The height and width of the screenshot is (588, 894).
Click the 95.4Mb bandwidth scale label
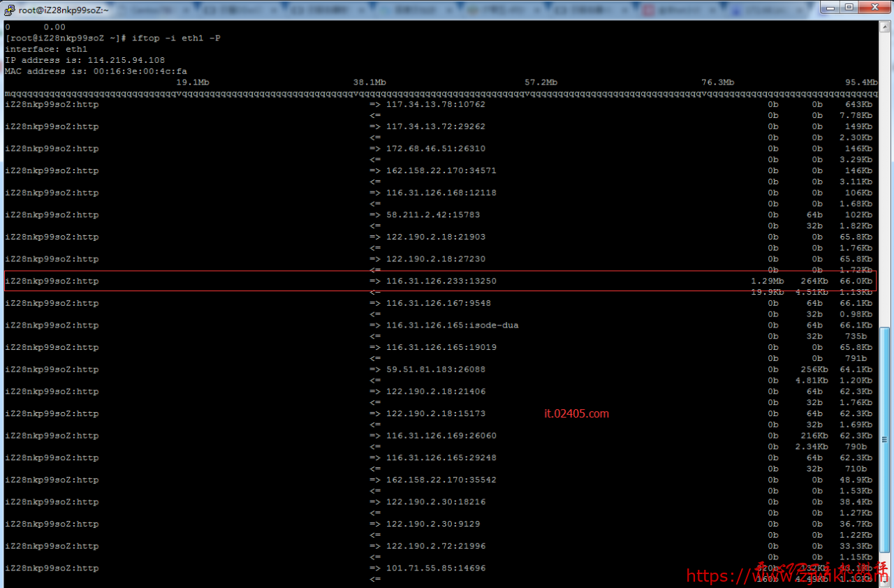[x=860, y=82]
